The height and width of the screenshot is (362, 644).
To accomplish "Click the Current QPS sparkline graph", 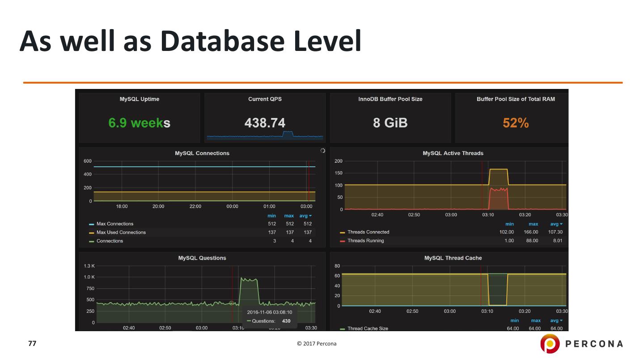I will point(265,135).
